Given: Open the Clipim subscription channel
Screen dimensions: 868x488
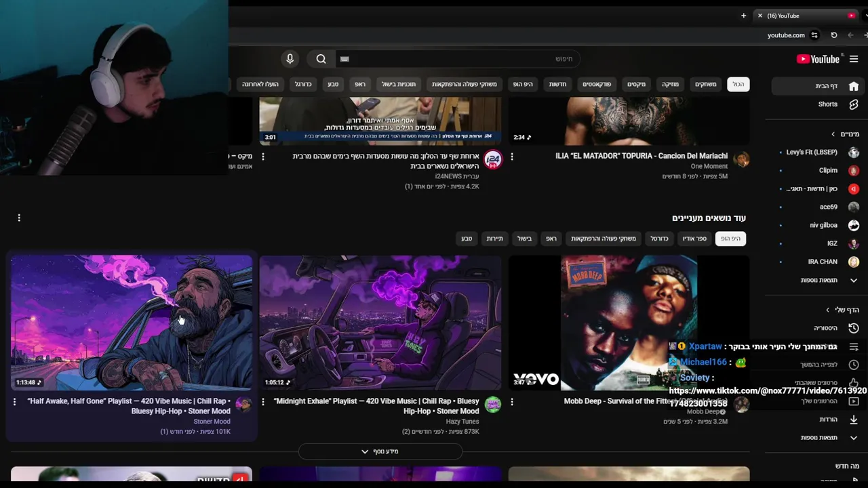Looking at the screenshot, I should (x=817, y=171).
